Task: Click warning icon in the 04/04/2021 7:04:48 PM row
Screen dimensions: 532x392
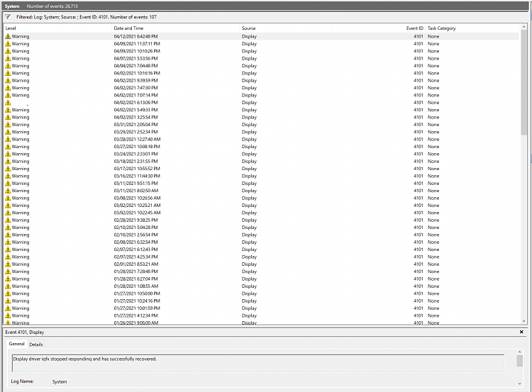Action: click(x=8, y=66)
